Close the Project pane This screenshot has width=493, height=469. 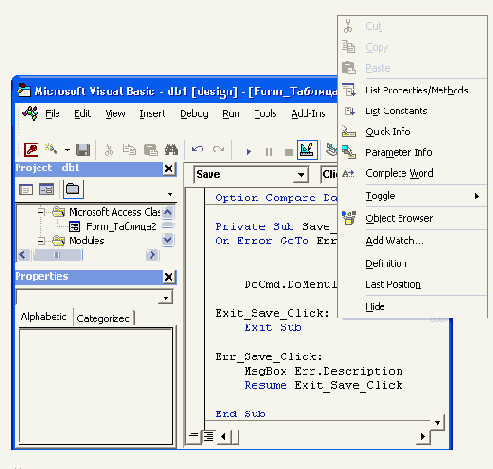click(x=169, y=169)
